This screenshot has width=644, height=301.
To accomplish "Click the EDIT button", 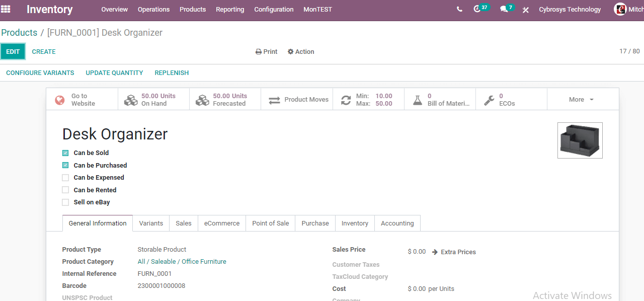I will click(x=13, y=52).
